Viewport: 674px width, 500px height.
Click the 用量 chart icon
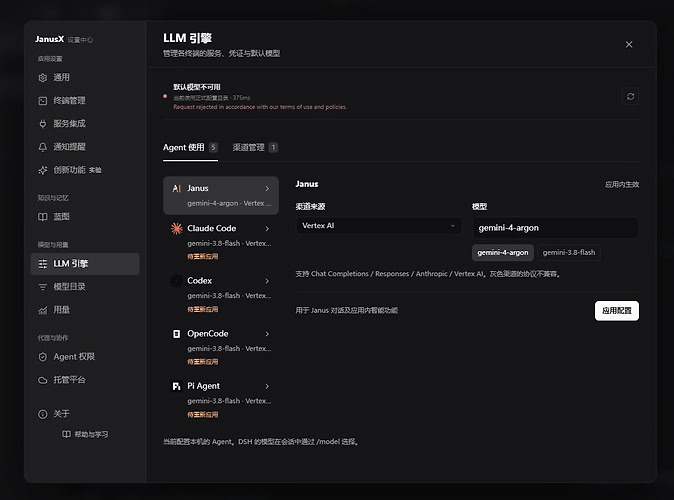43,310
